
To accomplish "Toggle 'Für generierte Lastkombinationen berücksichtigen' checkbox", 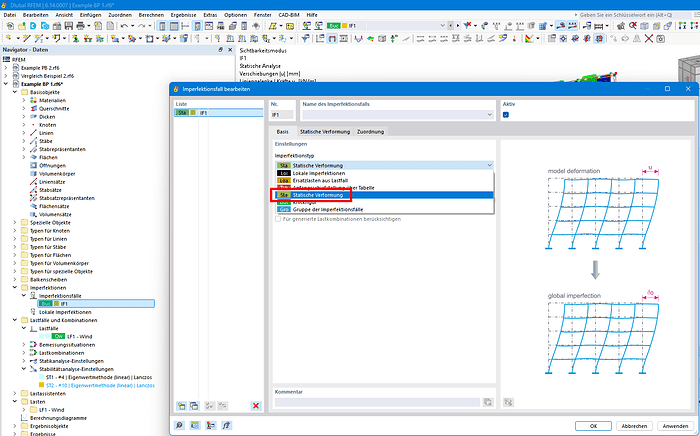I will (278, 219).
